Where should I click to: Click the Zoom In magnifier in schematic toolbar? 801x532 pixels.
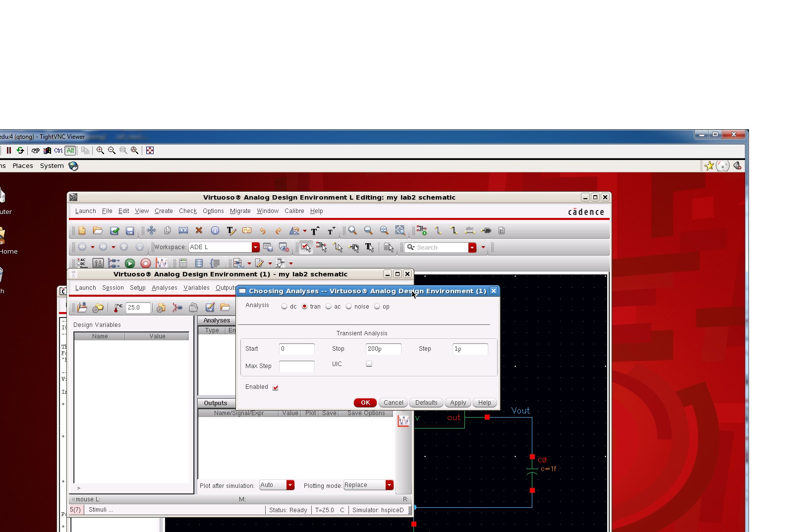(352, 230)
